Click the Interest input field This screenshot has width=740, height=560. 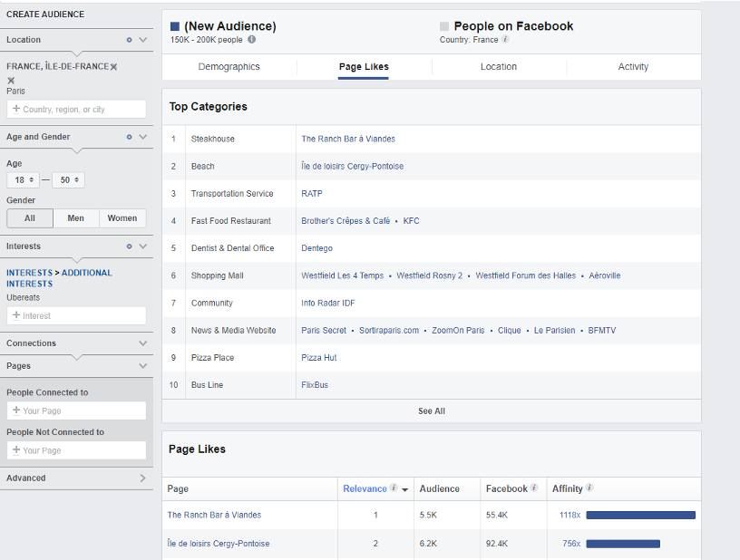(76, 316)
